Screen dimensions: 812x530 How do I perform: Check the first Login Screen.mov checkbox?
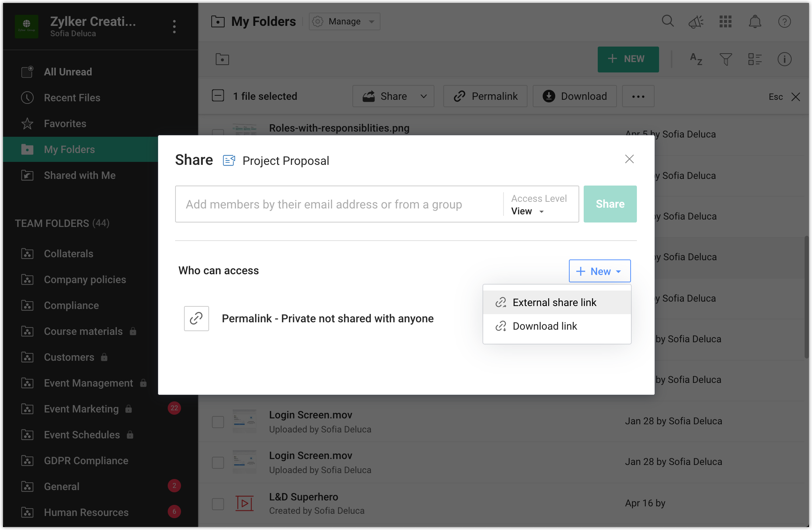point(218,422)
